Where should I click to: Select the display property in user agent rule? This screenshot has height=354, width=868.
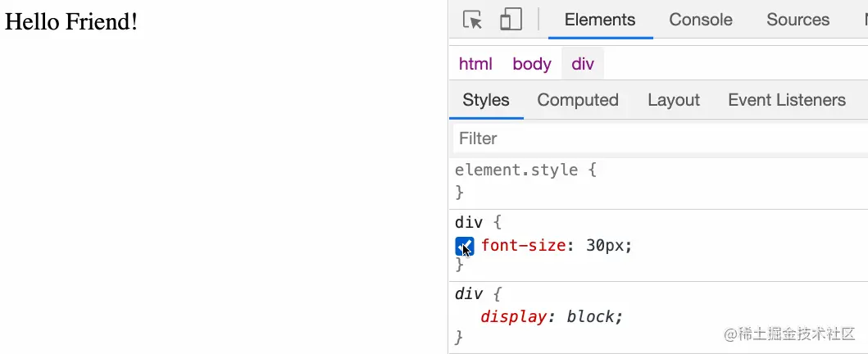[x=512, y=317]
